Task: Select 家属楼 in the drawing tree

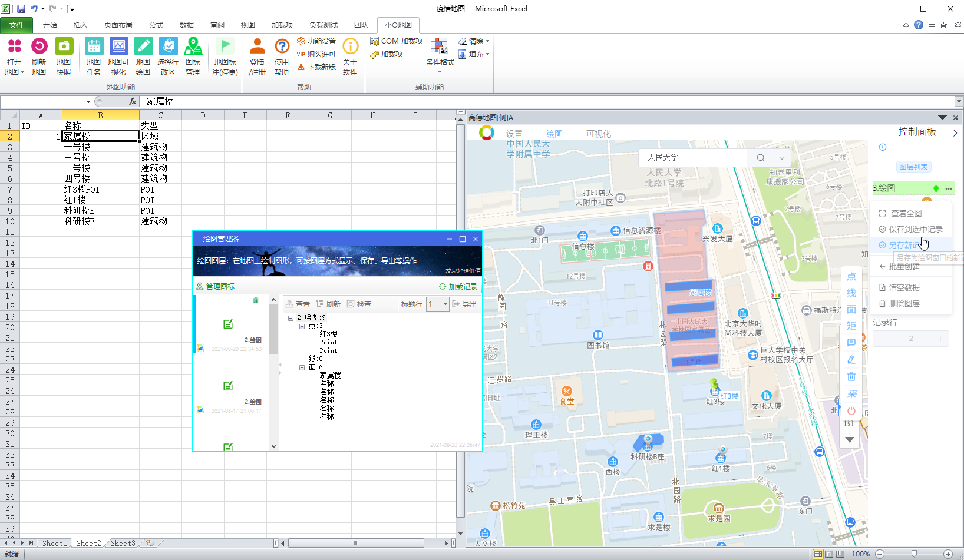Action: tap(331, 375)
